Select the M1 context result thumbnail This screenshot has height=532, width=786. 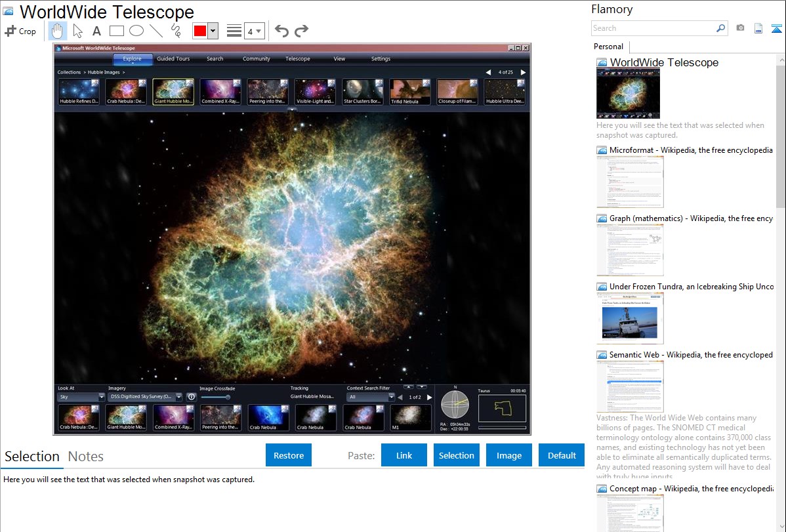point(410,418)
